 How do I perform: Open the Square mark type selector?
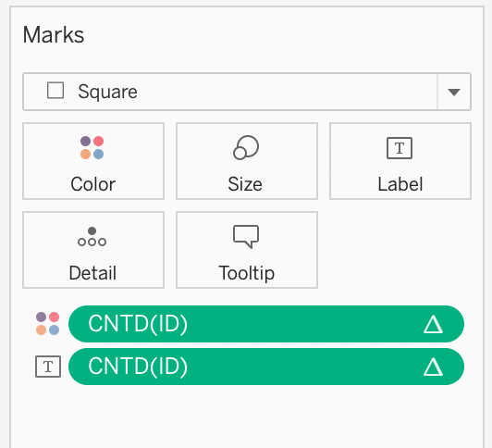point(247,92)
